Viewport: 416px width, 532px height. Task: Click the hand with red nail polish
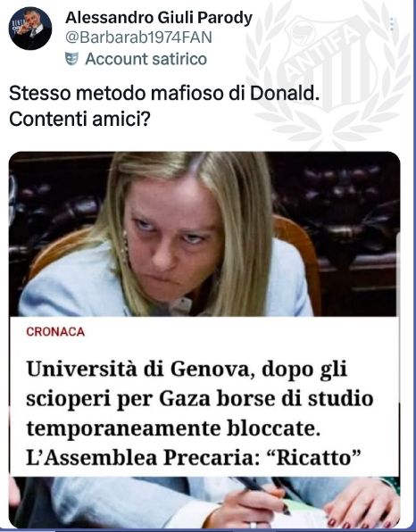(362, 505)
